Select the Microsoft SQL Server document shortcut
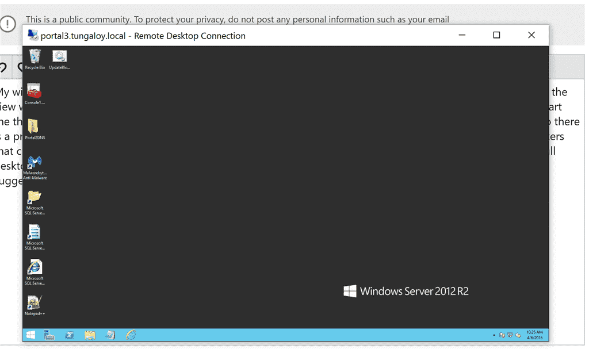Screen dimensions: 589x364 [x=35, y=238]
